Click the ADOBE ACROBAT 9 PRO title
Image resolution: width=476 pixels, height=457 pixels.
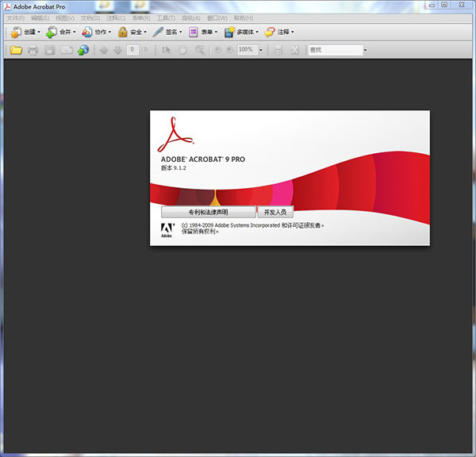(203, 159)
